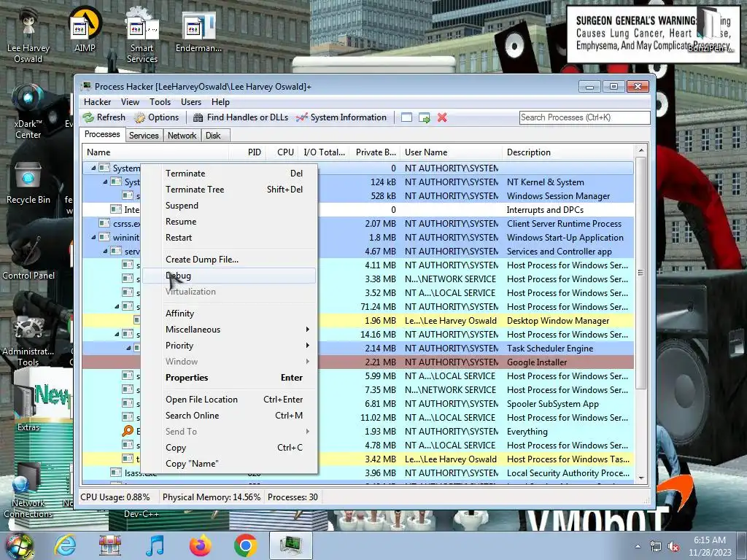Sort by Private Bytes column header
747x560 pixels.
pos(374,152)
